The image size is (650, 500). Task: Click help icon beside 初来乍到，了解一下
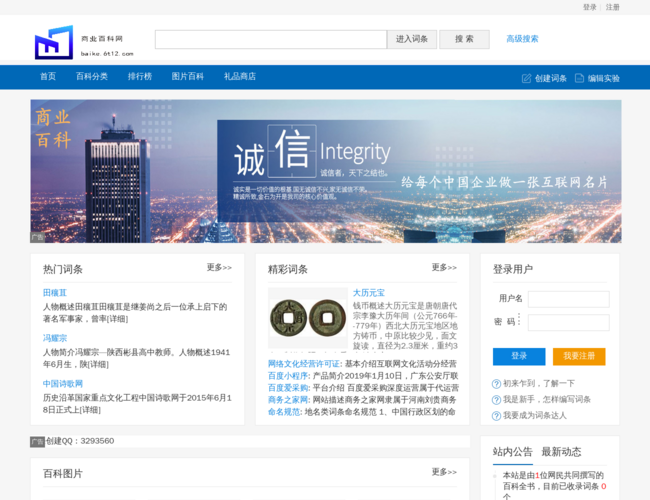pyautogui.click(x=497, y=384)
